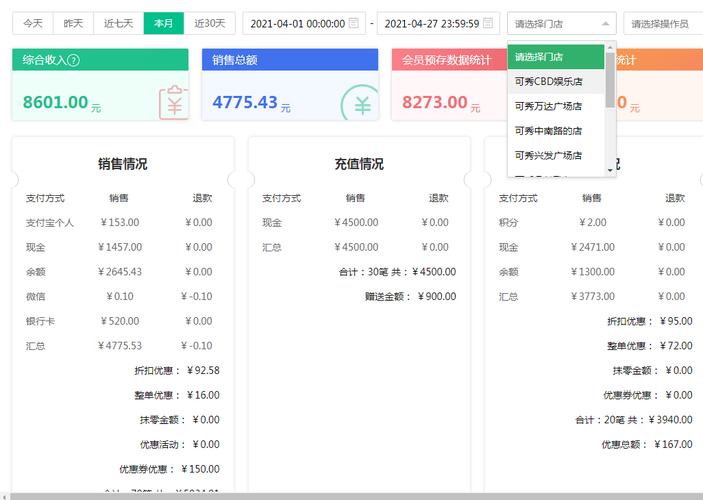Click 积分 sales amount ¥2.00

point(593,222)
